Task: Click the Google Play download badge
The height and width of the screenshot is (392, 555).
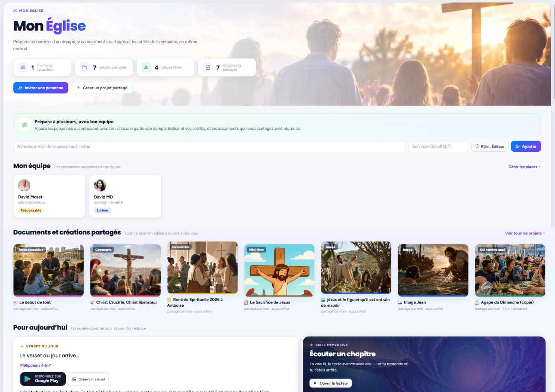Action: pos(43,379)
